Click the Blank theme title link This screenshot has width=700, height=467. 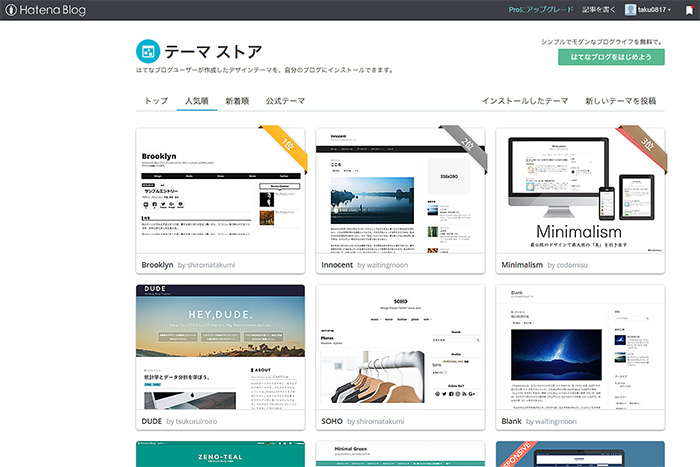(x=512, y=423)
